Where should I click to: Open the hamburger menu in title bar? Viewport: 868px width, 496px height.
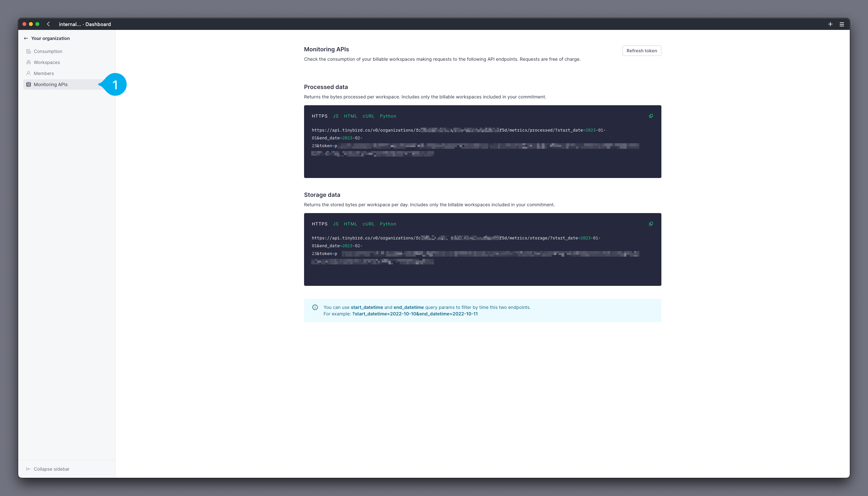pos(841,24)
